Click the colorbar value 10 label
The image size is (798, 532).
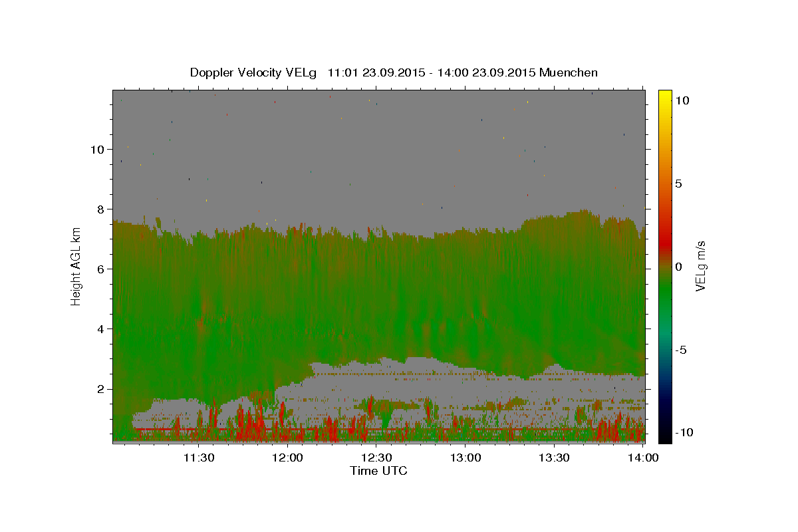click(x=682, y=100)
